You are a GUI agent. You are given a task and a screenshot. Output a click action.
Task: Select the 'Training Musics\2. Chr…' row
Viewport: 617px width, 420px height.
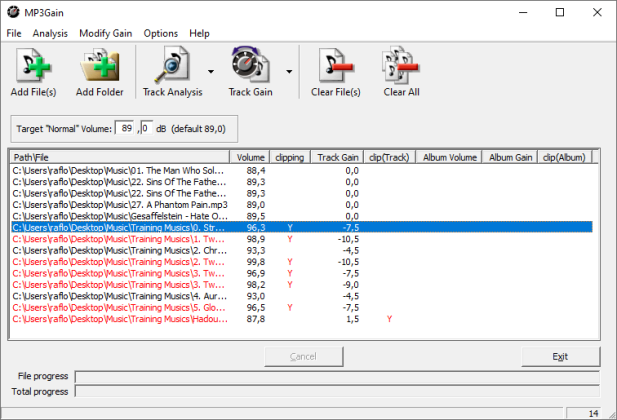(302, 250)
